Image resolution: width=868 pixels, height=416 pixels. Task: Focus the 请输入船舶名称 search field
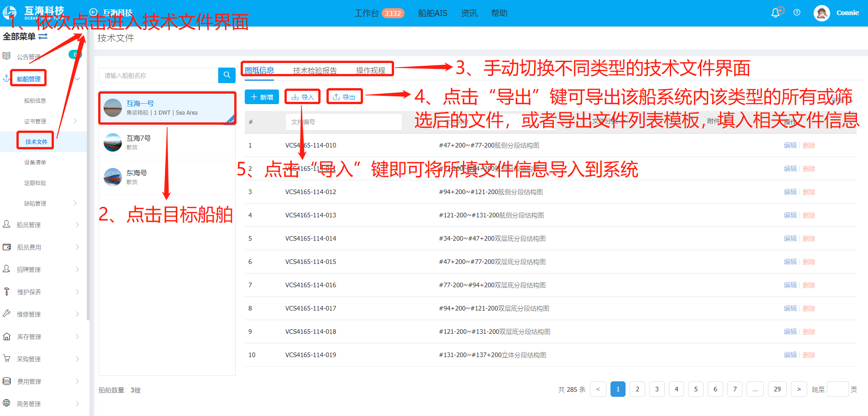[159, 75]
